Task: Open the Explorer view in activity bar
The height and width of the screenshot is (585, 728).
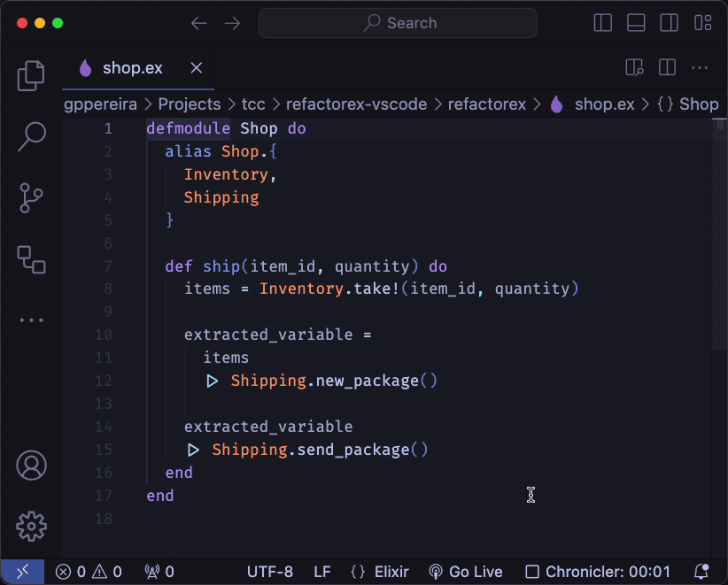Action: click(31, 77)
